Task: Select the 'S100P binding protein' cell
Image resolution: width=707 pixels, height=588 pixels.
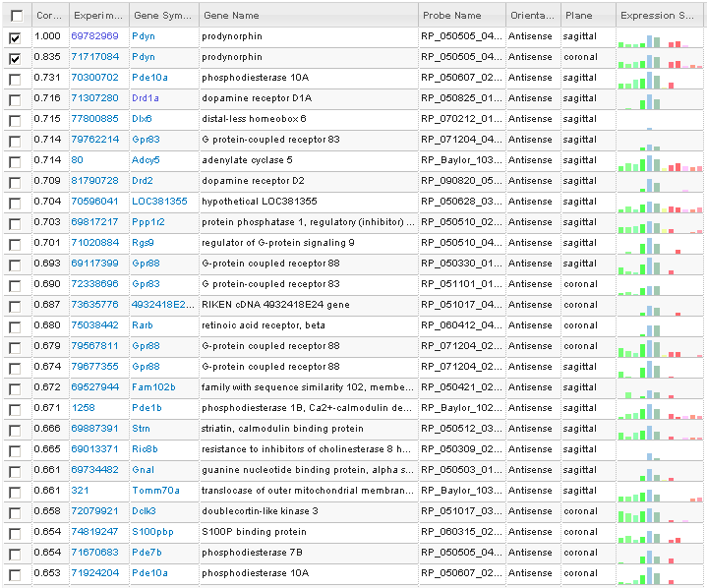Action: [x=254, y=532]
